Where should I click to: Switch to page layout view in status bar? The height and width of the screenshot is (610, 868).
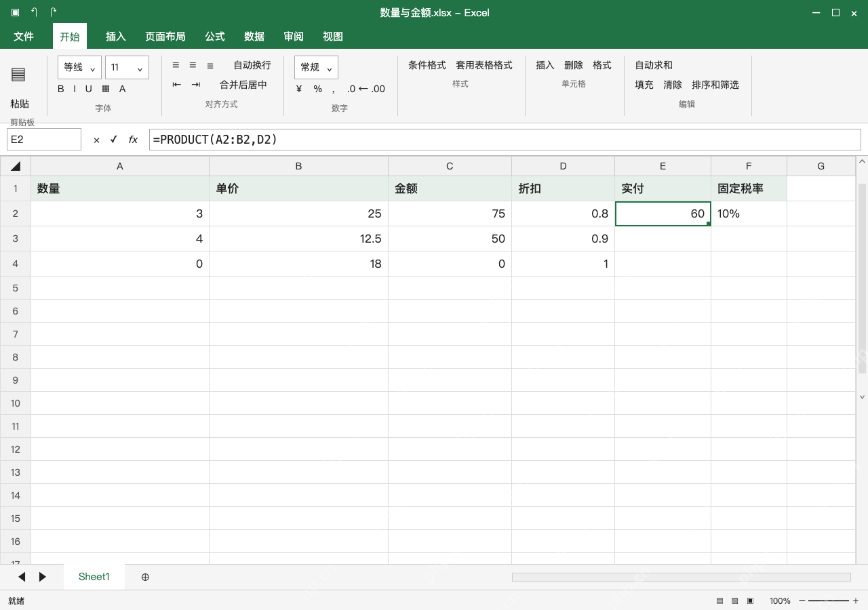(x=734, y=601)
